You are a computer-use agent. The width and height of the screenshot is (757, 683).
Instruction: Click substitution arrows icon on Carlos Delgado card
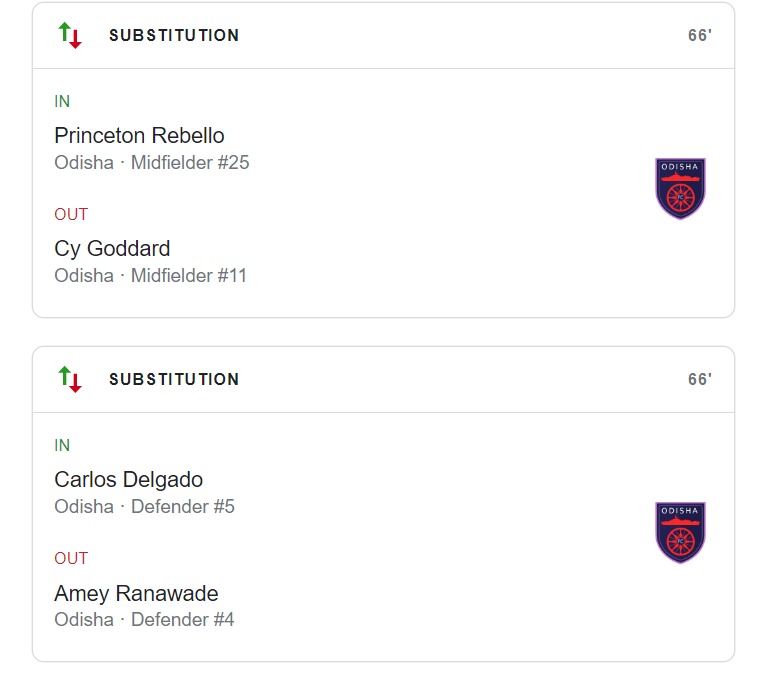(x=70, y=380)
